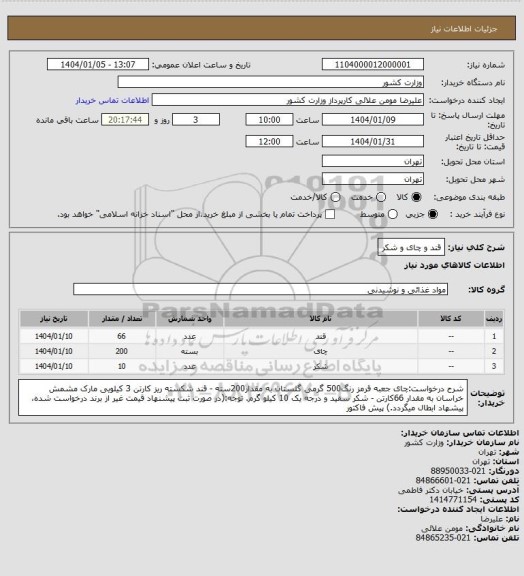Click quantity 66 in the قند row
This screenshot has height=576, width=524.
point(122,336)
